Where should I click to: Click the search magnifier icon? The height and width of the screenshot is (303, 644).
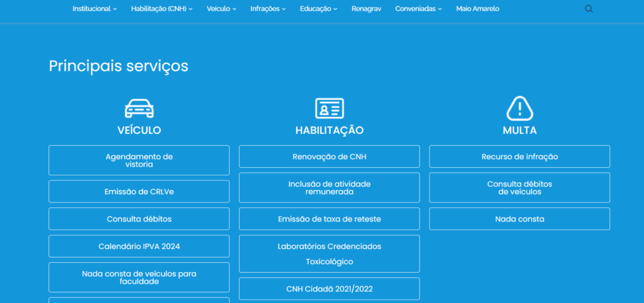point(589,9)
